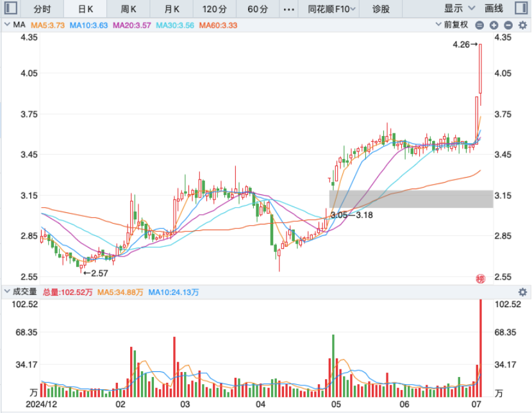The image size is (532, 413).
Task: Open more periods with the ellipsis button
Action: point(288,9)
